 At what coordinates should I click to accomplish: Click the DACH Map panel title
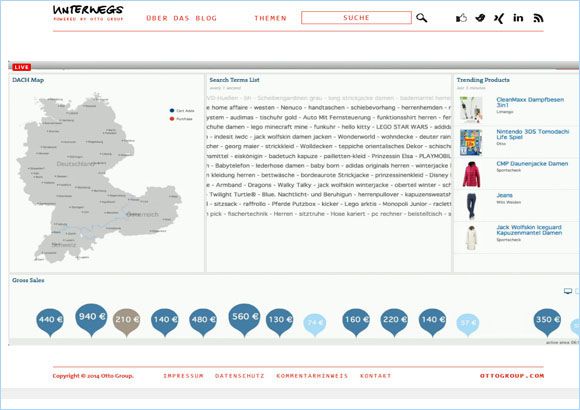28,80
